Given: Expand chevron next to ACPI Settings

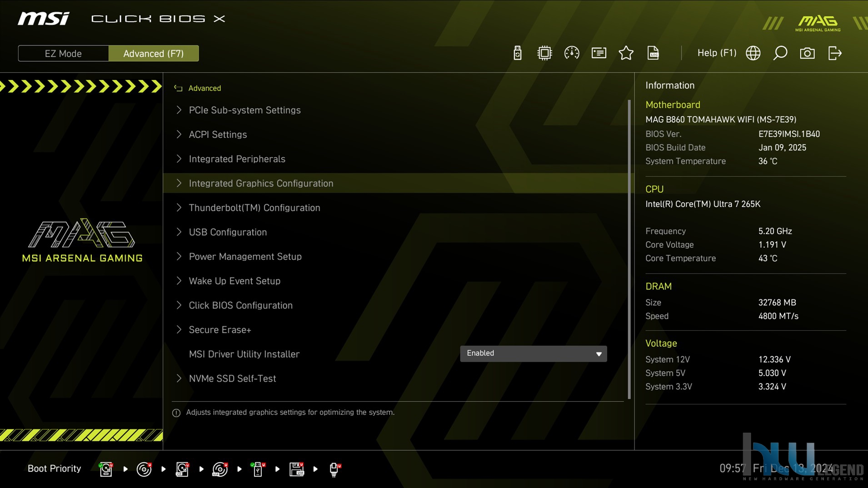Looking at the screenshot, I should (x=179, y=134).
